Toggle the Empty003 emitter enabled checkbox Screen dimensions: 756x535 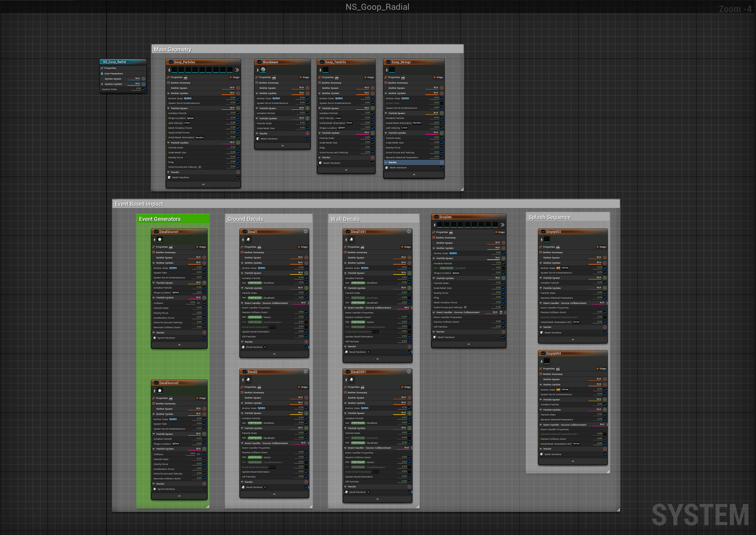543,232
